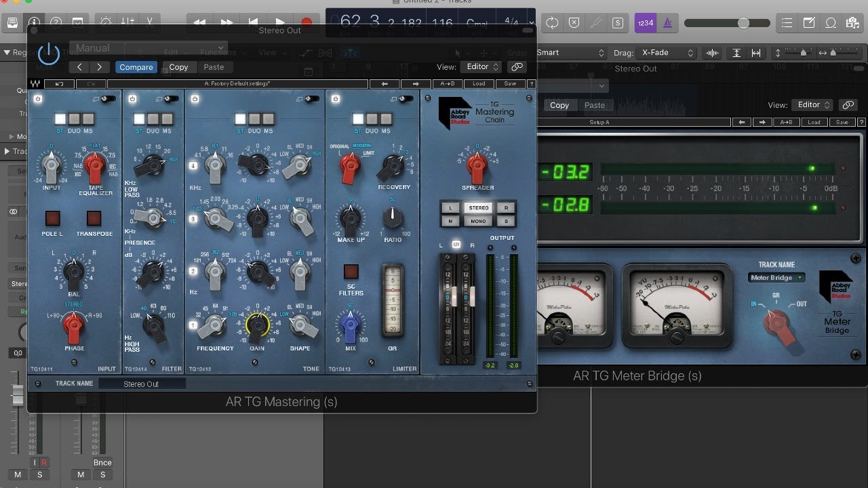868x488 pixels.
Task: Toggle the SC FILTERS button
Action: [351, 272]
